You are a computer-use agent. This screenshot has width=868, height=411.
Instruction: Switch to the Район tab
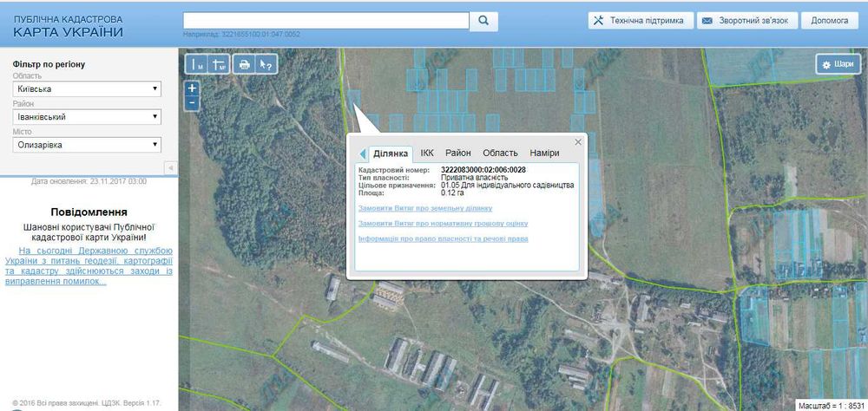coord(458,153)
